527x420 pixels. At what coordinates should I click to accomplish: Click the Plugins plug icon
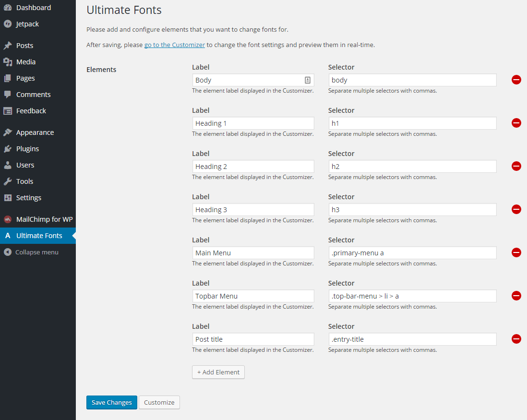point(8,149)
